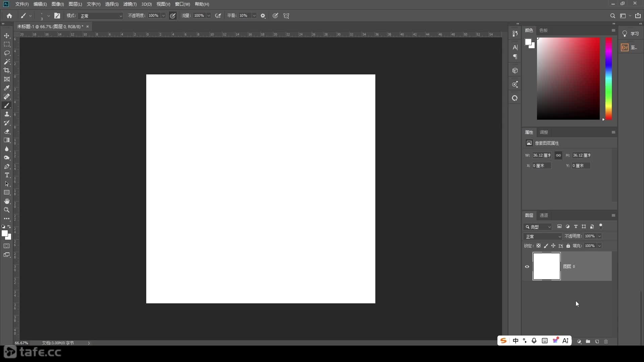644x362 pixels.
Task: Expand the layer 填充 fill dropdown
Action: [599, 246]
